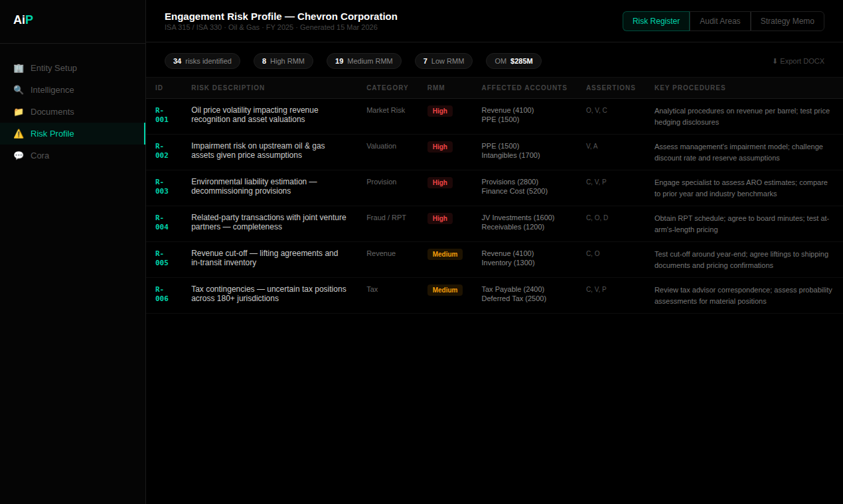
Task: Click the High RMM badge on risk R-001
Action: 439,111
